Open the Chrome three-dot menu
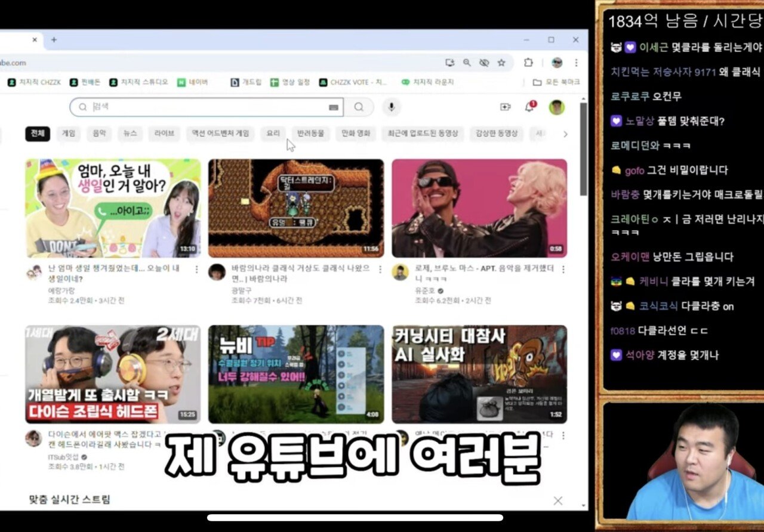Image resolution: width=764 pixels, height=532 pixels. 575,63
